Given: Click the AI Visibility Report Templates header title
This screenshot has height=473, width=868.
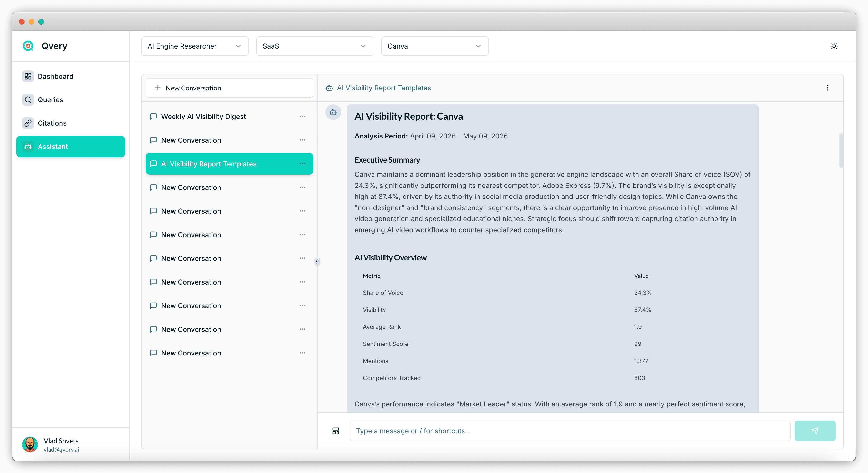Looking at the screenshot, I should [x=384, y=88].
